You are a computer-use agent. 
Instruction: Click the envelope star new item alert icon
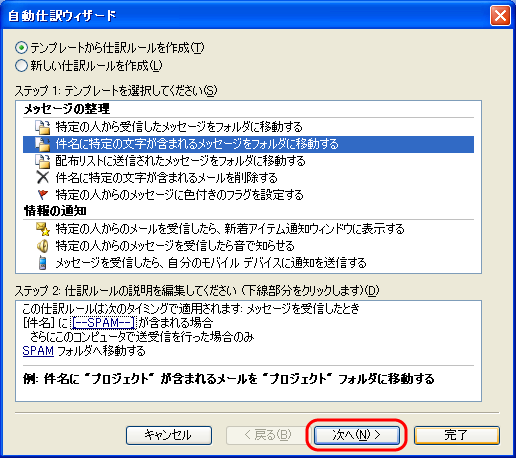[43, 229]
